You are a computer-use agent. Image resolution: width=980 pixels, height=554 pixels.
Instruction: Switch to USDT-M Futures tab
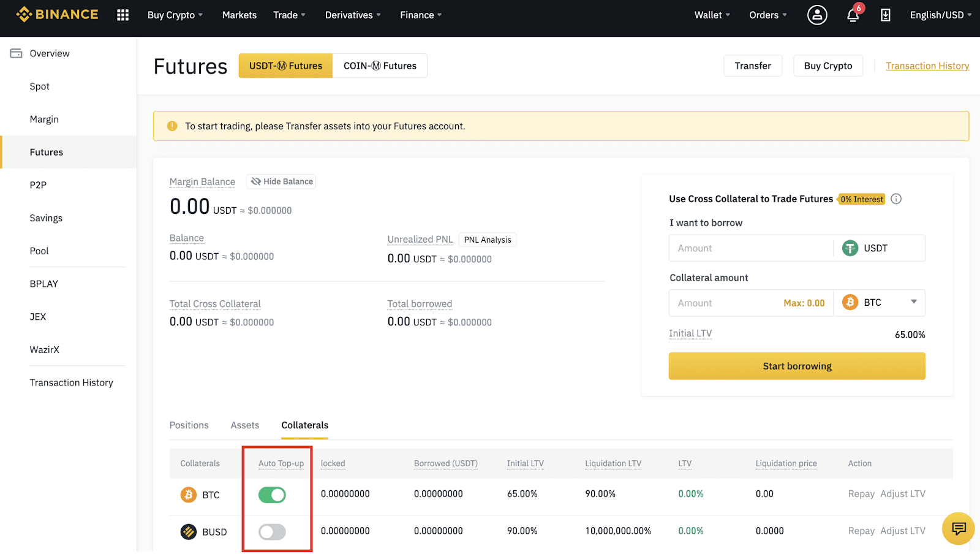(285, 66)
